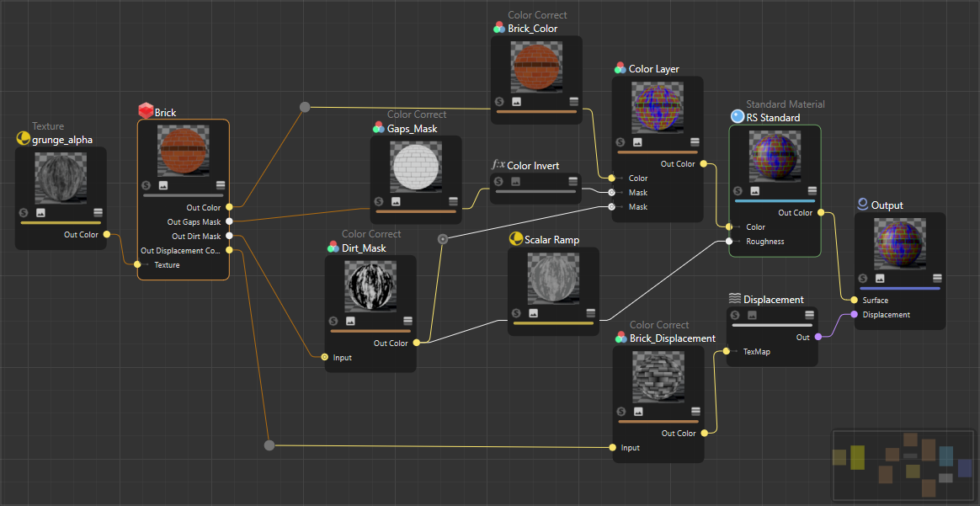The height and width of the screenshot is (506, 980).
Task: Select the Out Gaps Mask port on Brick
Action: tap(229, 222)
